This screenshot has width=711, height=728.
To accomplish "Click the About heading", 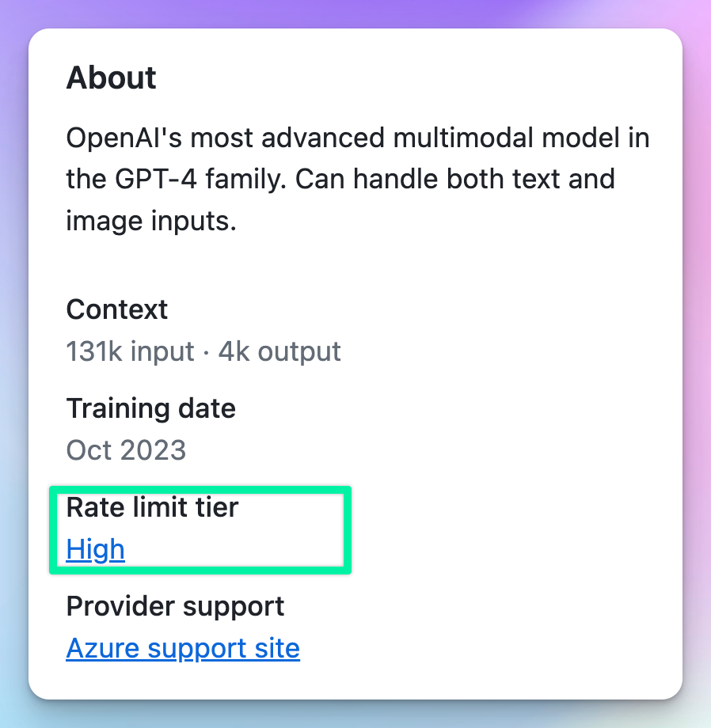I will [111, 78].
